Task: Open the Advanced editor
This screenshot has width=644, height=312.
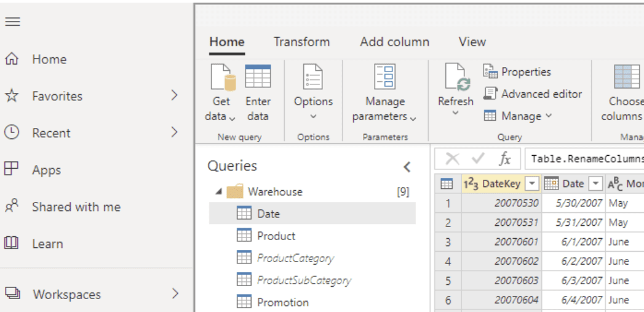Action: click(x=533, y=94)
